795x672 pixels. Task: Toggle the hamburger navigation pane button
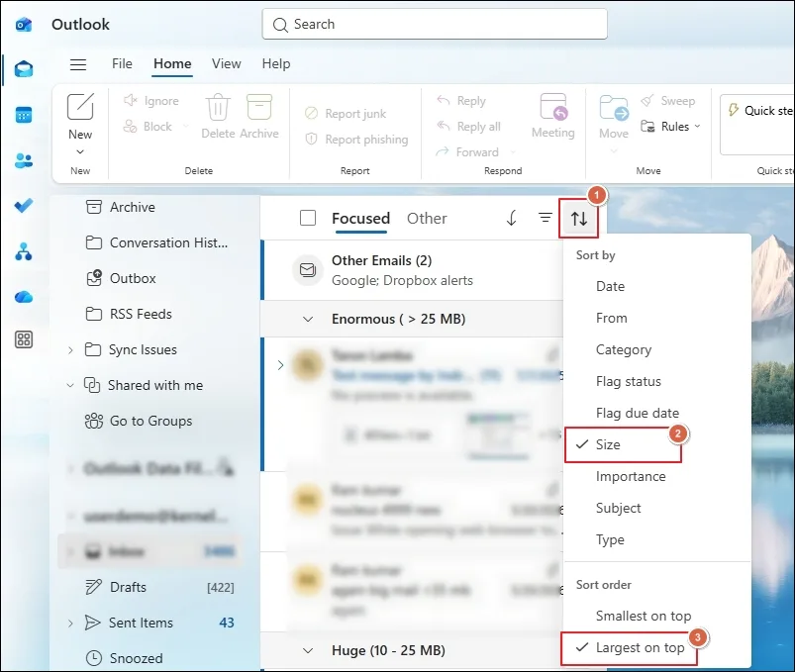point(78,64)
